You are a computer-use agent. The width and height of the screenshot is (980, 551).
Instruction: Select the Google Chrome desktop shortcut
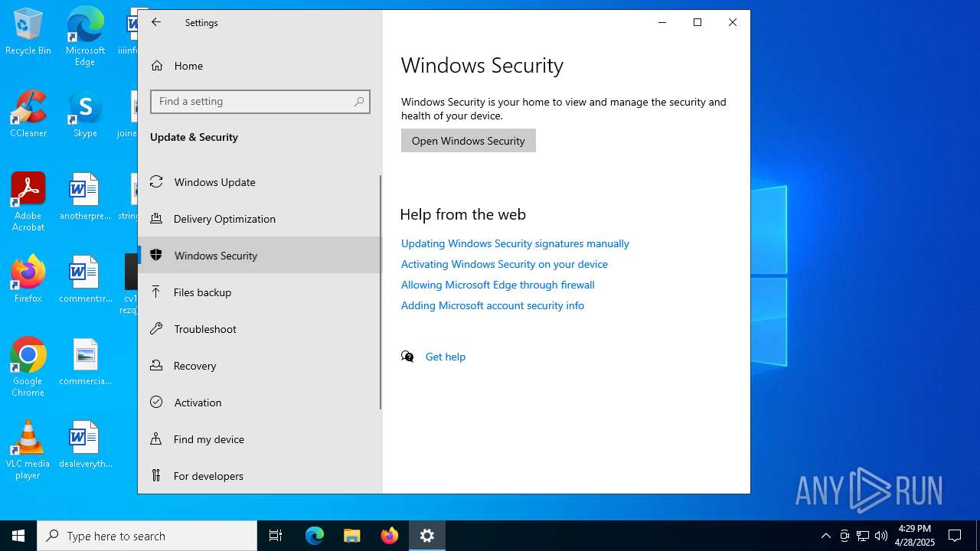click(28, 367)
